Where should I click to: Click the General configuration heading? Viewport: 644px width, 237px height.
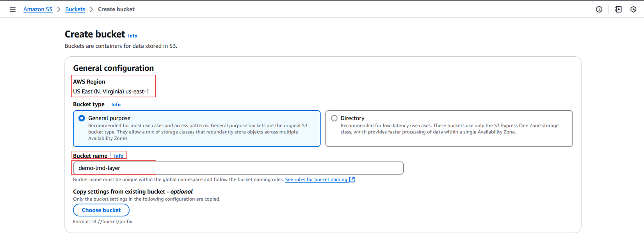pyautogui.click(x=114, y=68)
